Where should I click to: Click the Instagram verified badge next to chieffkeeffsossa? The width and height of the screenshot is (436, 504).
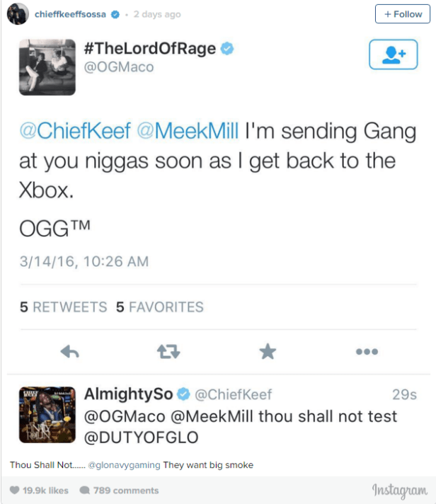pyautogui.click(x=115, y=14)
